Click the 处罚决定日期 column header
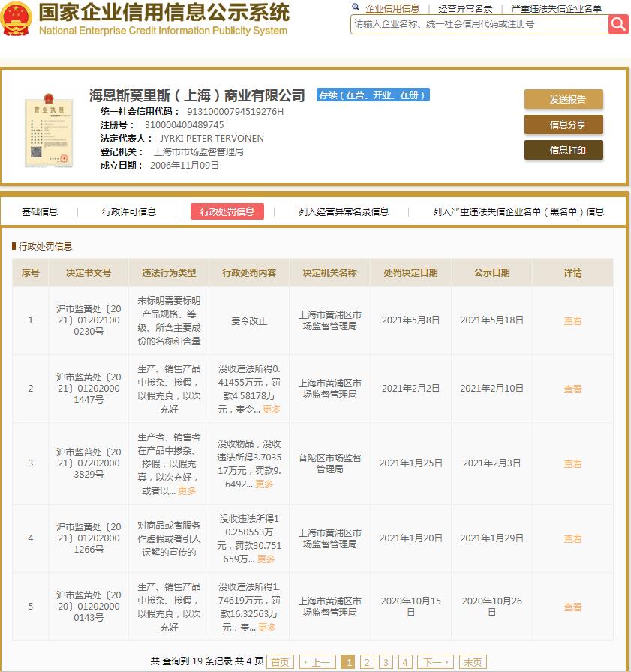Viewport: 631px width, 672px height. [410, 272]
